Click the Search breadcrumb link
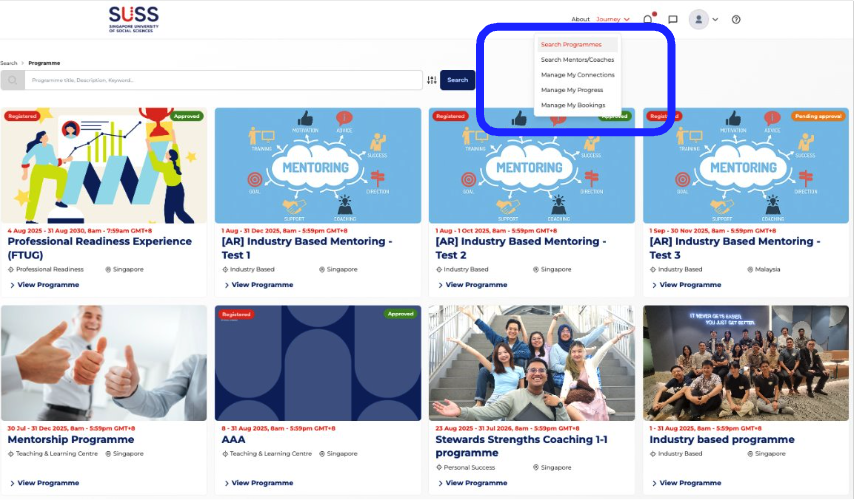Image resolution: width=854 pixels, height=500 pixels. 9,63
